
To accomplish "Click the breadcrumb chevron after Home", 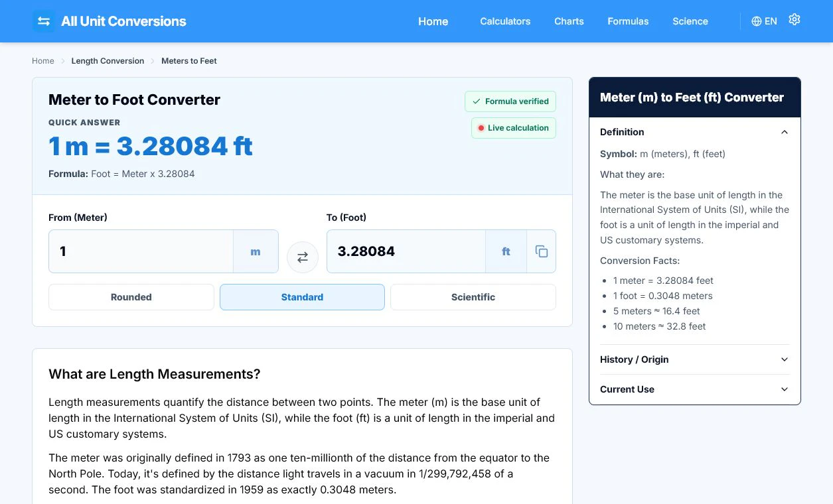I will [63, 61].
